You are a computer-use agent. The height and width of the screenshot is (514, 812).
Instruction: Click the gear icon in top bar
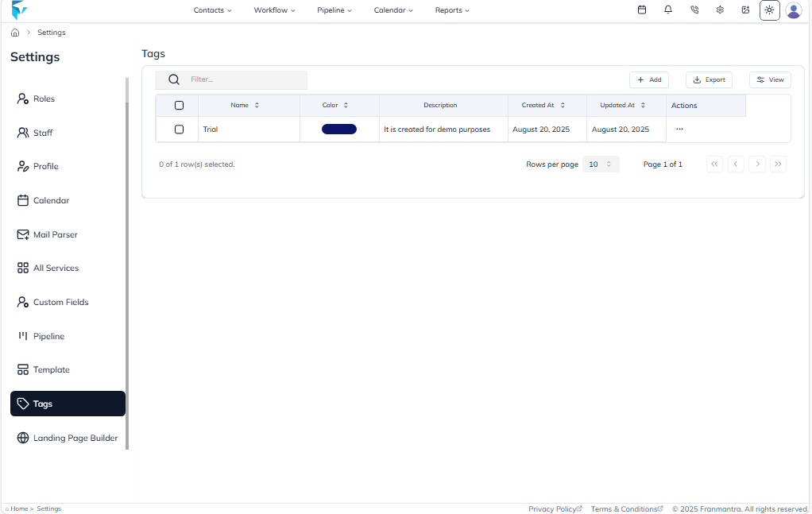(720, 10)
